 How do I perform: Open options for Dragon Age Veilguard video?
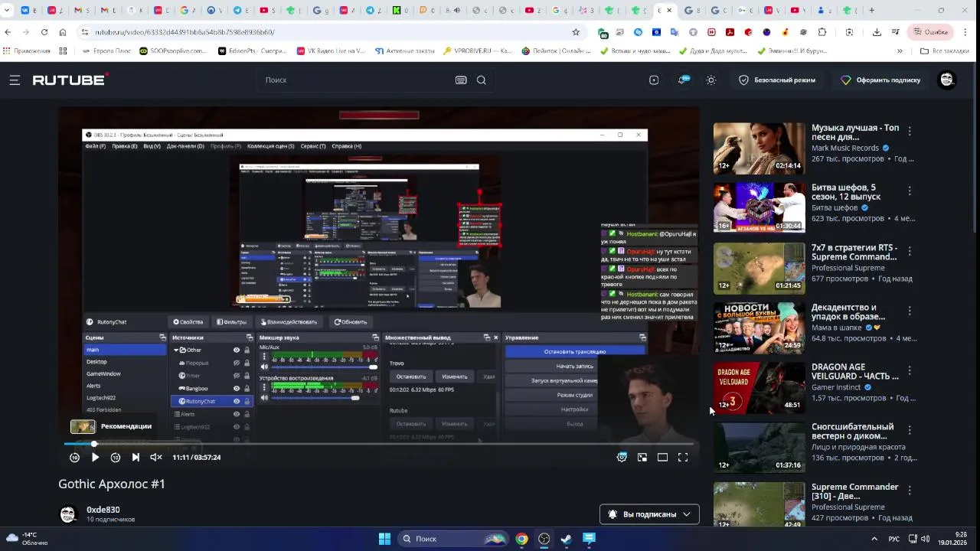tap(910, 370)
